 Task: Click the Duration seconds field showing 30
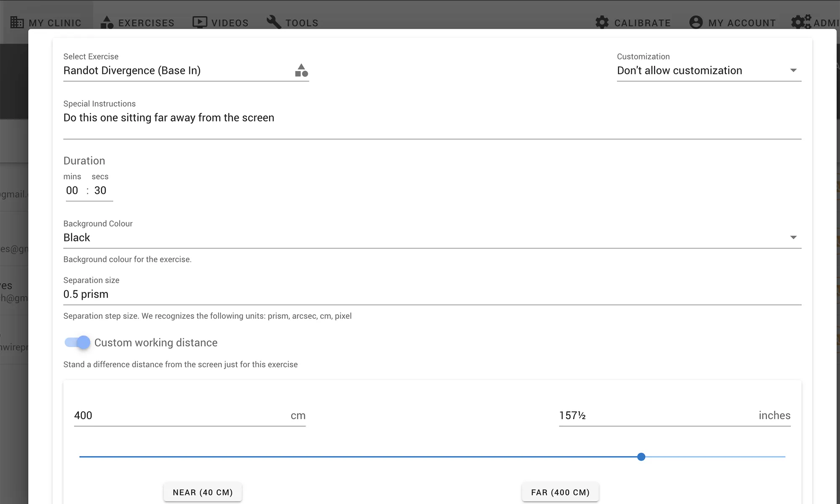pyautogui.click(x=100, y=191)
